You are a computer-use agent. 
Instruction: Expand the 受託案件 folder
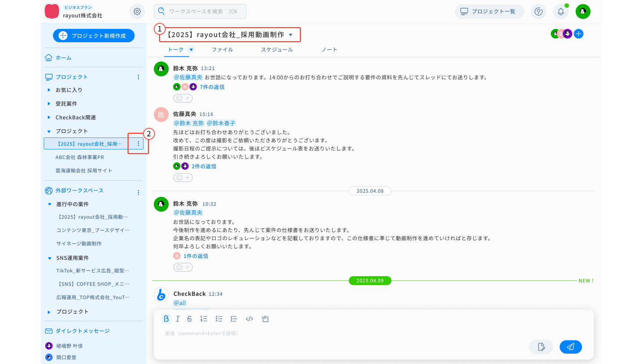click(49, 104)
